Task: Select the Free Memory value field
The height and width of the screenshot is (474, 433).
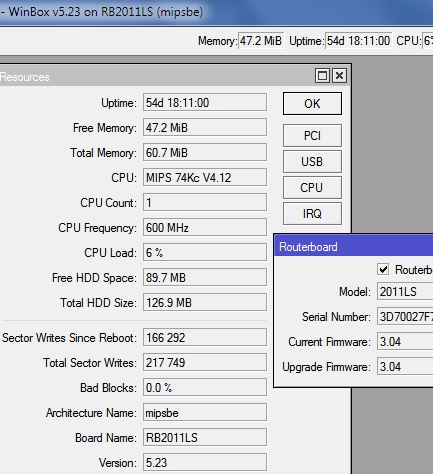Action: (x=205, y=127)
